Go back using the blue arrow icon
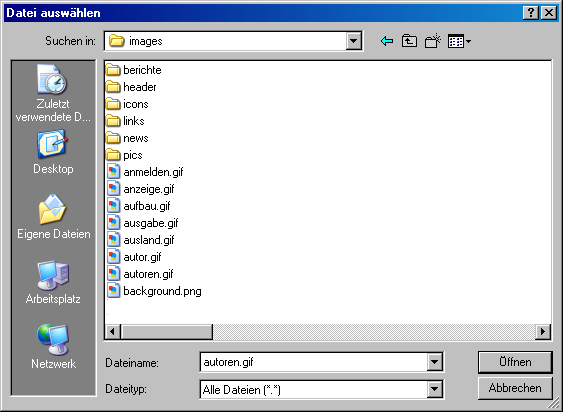Viewport: 563px width, 412px height. (387, 41)
